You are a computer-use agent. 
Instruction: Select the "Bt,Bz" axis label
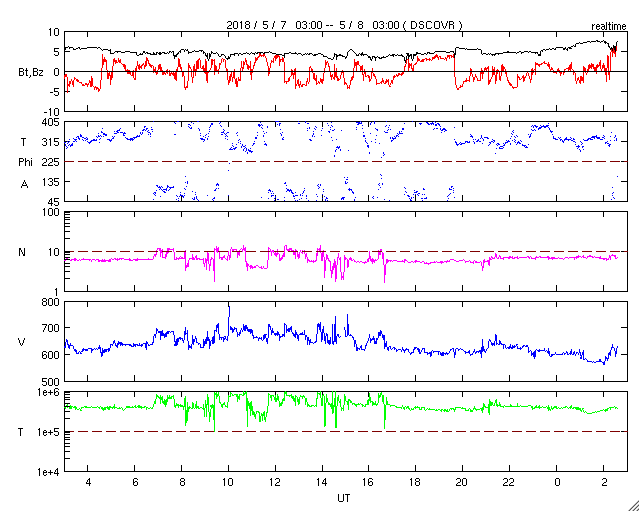point(31,74)
